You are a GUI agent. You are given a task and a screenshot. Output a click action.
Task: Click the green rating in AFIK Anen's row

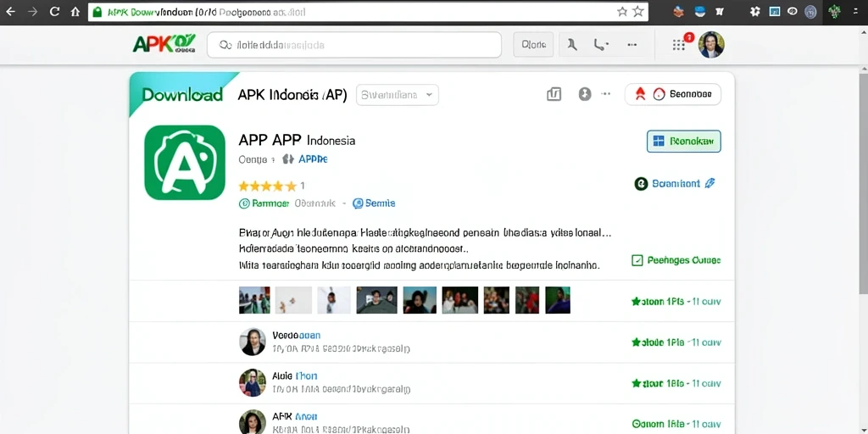click(676, 424)
